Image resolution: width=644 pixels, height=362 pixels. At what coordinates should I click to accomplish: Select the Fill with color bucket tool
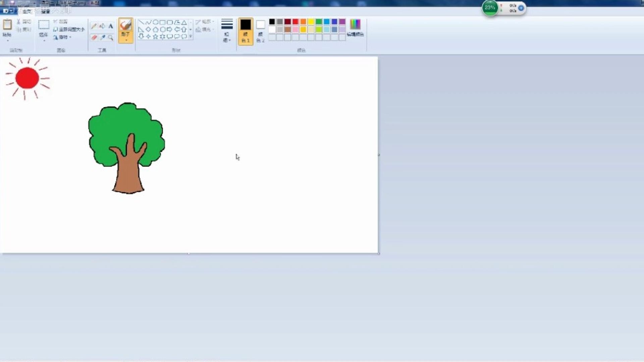tap(102, 26)
